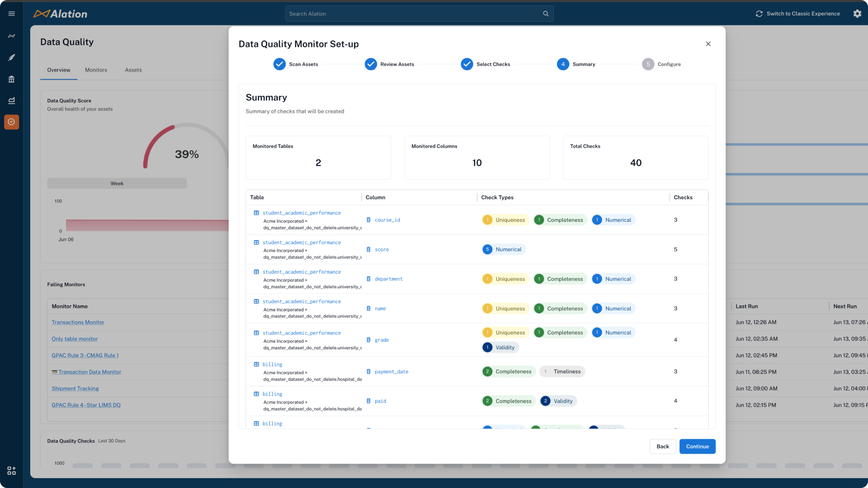Click the apps grid icon at bottom left
Screen dimensions: 868x488
(12, 471)
